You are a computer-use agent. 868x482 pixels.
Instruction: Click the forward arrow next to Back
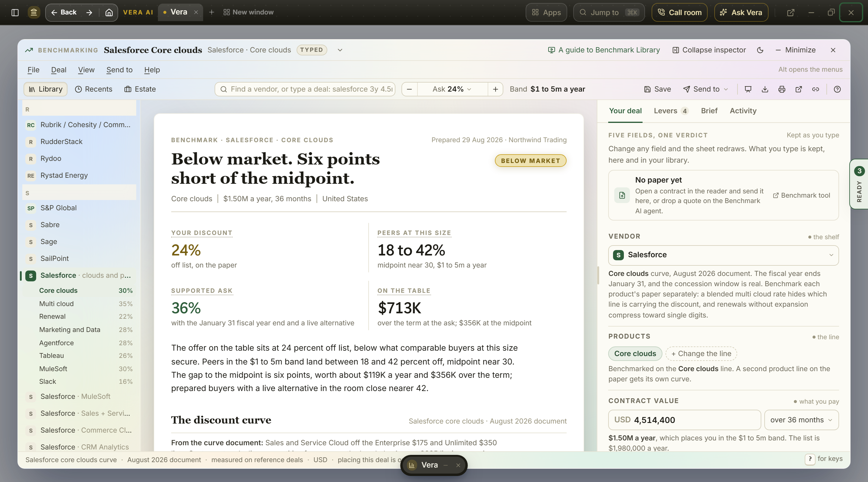(x=89, y=12)
